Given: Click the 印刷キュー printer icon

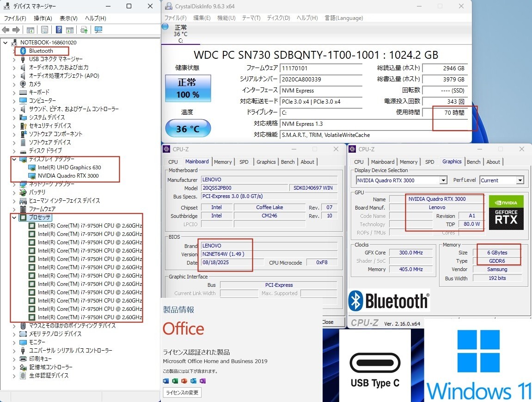Looking at the screenshot, I should click(23, 359).
